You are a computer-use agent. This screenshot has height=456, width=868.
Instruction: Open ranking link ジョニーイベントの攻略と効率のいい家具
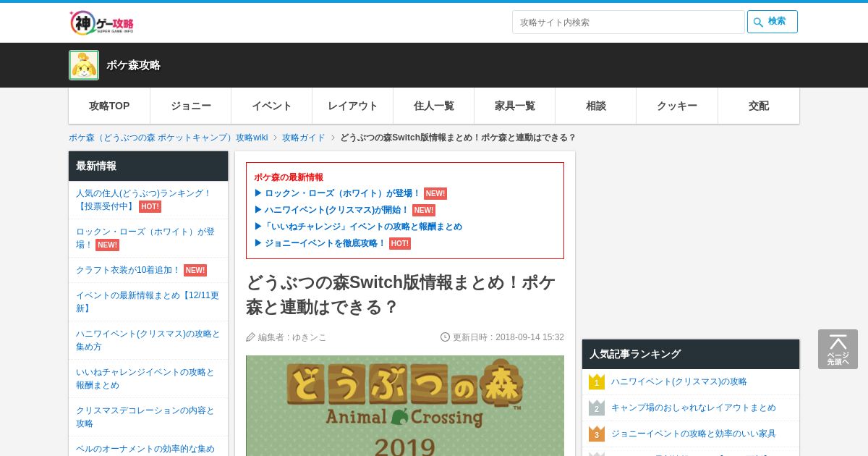694,434
